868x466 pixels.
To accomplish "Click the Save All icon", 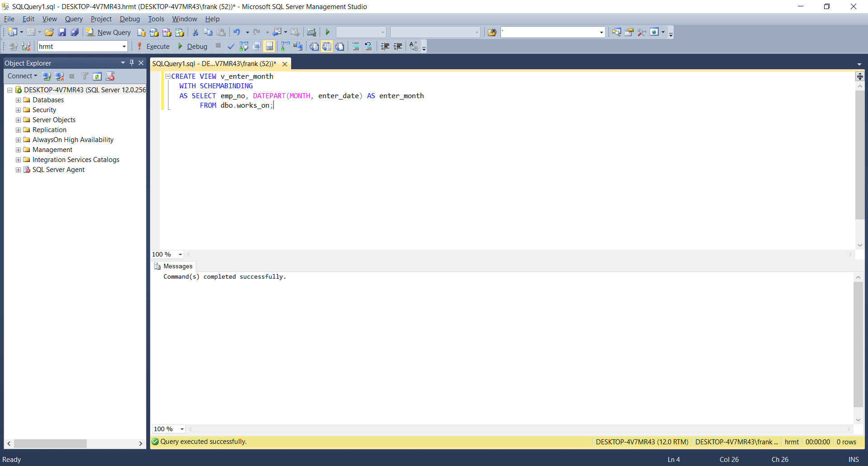I will [x=75, y=32].
